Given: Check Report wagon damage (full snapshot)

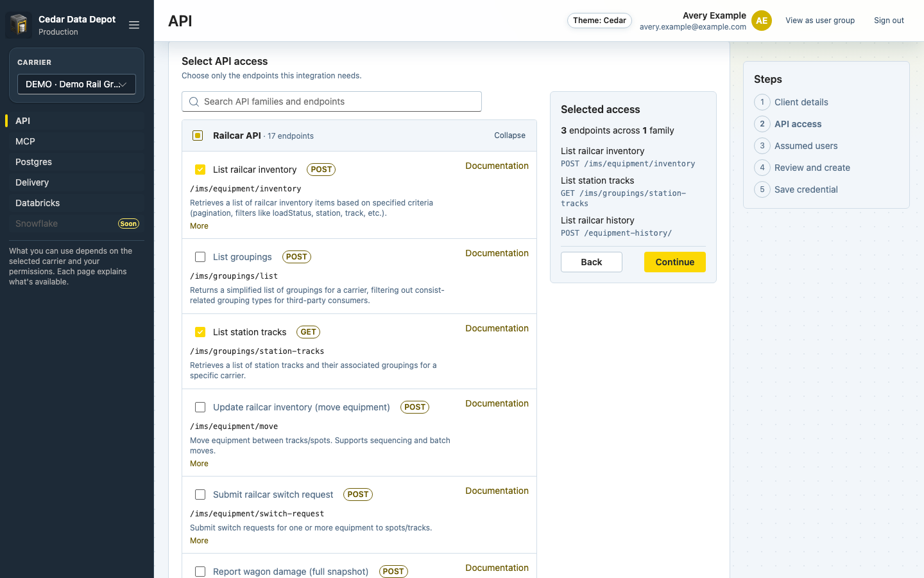Looking at the screenshot, I should 200,572.
